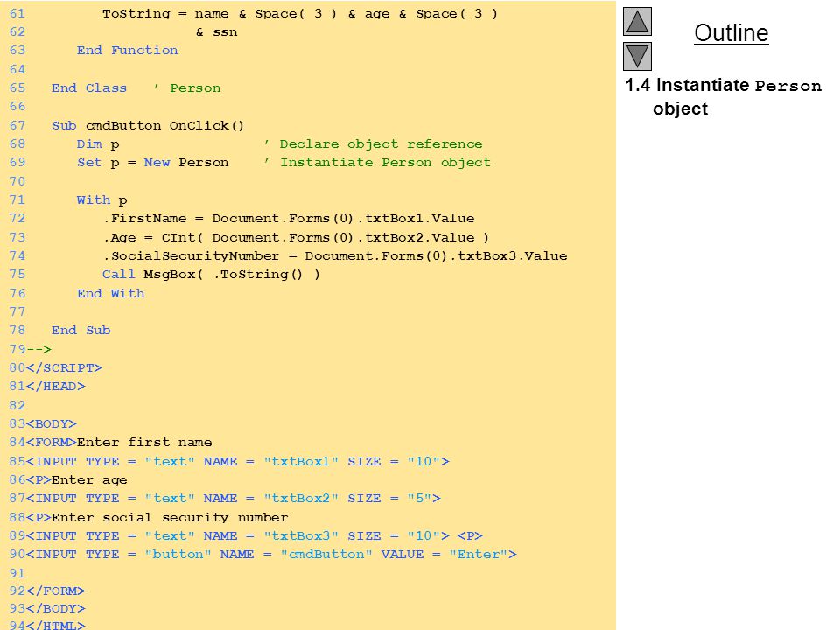Click the down arrow navigation button
This screenshot has height=630, width=840.
pyautogui.click(x=637, y=56)
